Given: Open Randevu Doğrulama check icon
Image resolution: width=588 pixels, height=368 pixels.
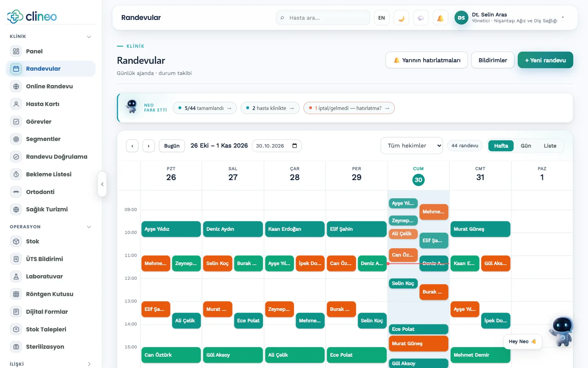Looking at the screenshot, I should pos(16,157).
